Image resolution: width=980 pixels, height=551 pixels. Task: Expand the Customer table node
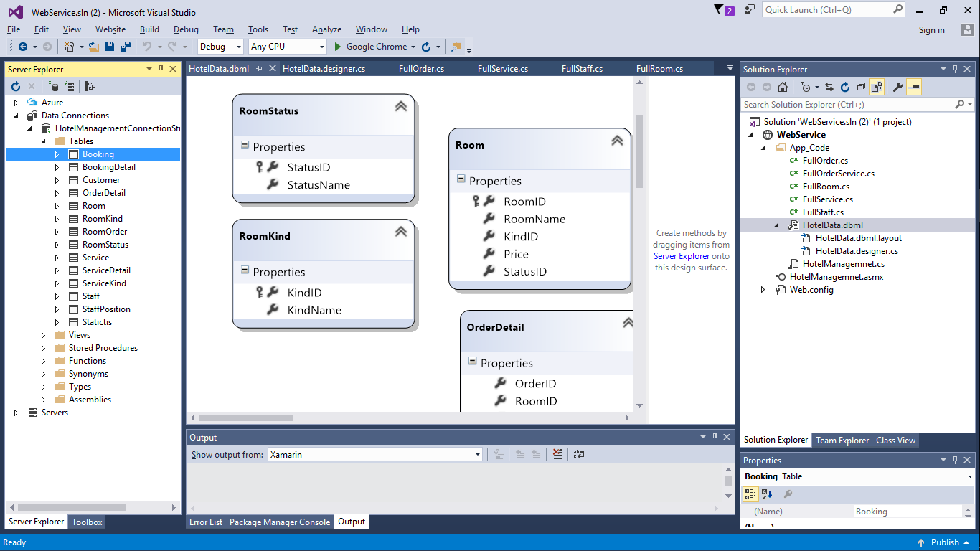pyautogui.click(x=57, y=180)
